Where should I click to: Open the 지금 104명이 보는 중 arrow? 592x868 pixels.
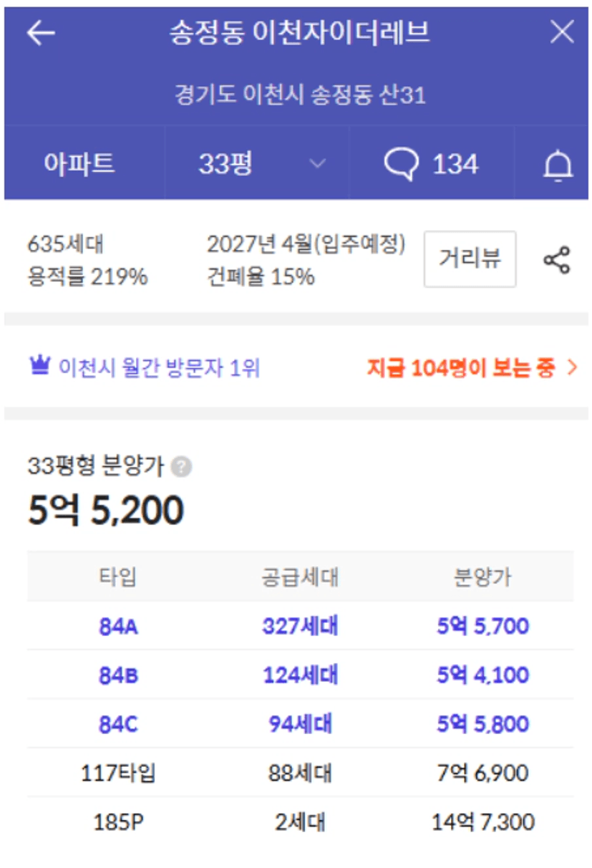tap(572, 368)
